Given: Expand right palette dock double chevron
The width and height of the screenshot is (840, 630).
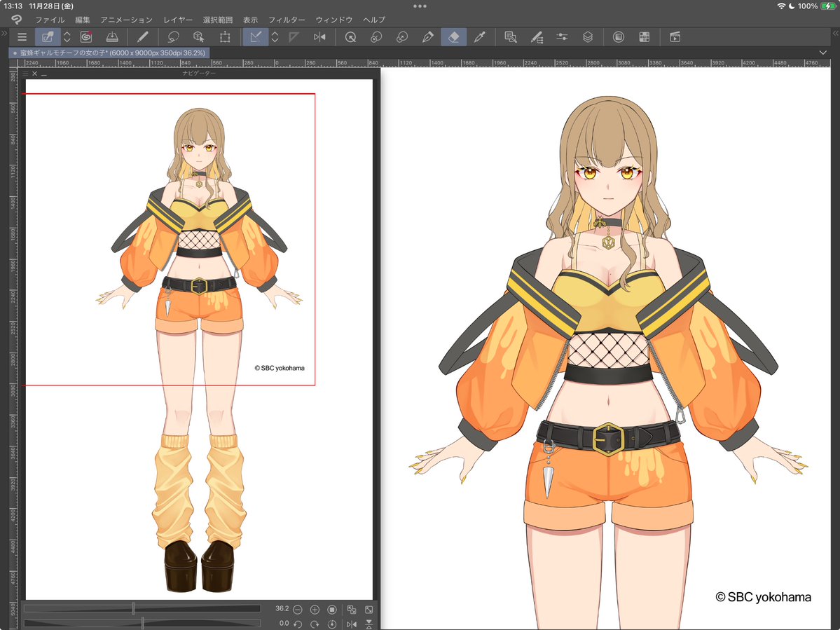Looking at the screenshot, I should [x=836, y=33].
